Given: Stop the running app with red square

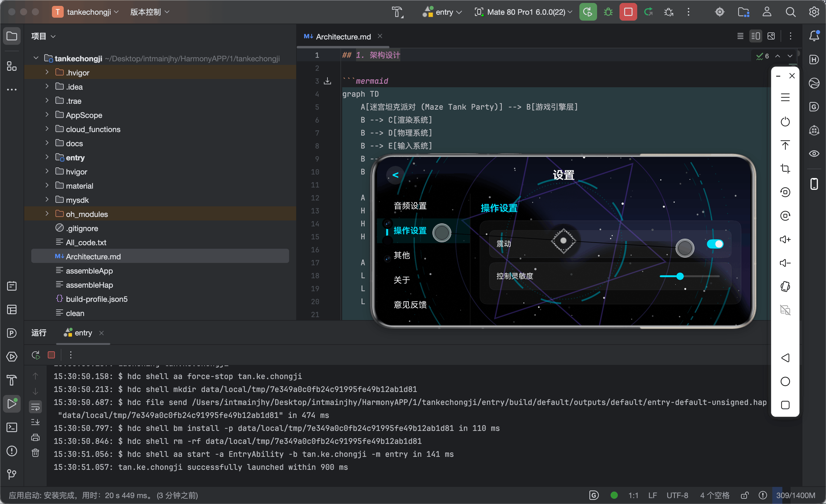Looking at the screenshot, I should click(628, 12).
